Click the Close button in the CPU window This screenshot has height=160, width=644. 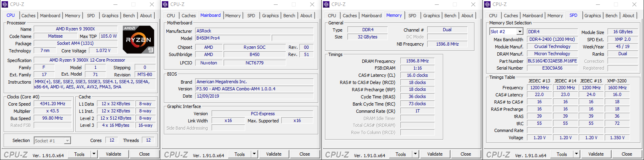144,154
